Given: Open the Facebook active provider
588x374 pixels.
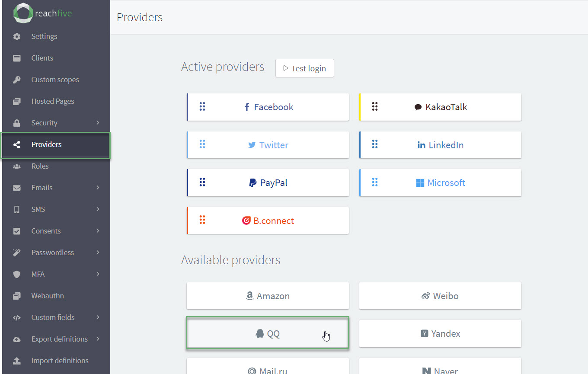Looking at the screenshot, I should (x=268, y=107).
